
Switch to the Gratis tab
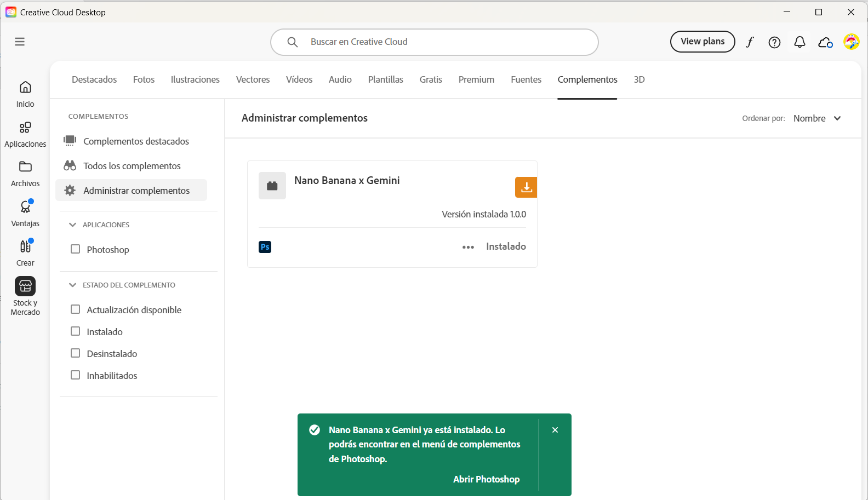[431, 79]
